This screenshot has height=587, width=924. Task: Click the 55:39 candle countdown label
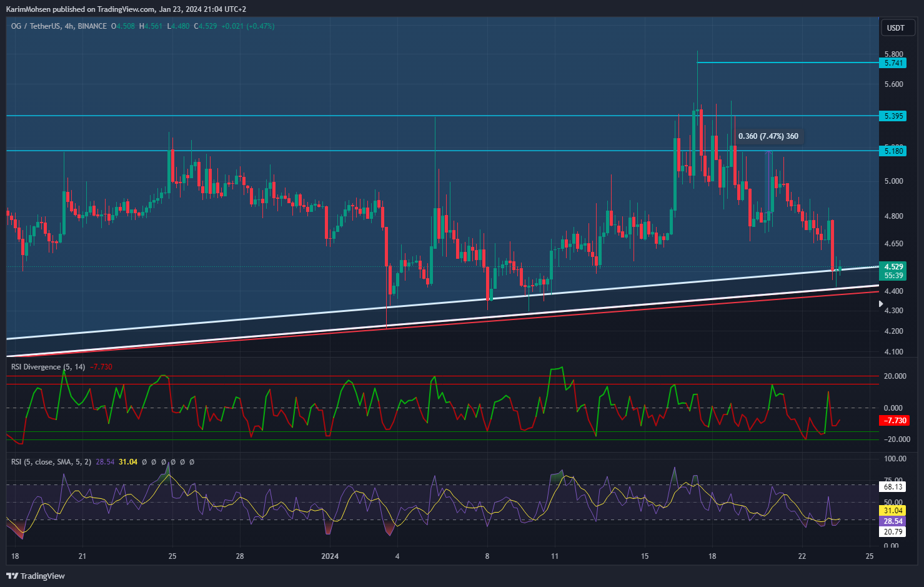(892, 276)
